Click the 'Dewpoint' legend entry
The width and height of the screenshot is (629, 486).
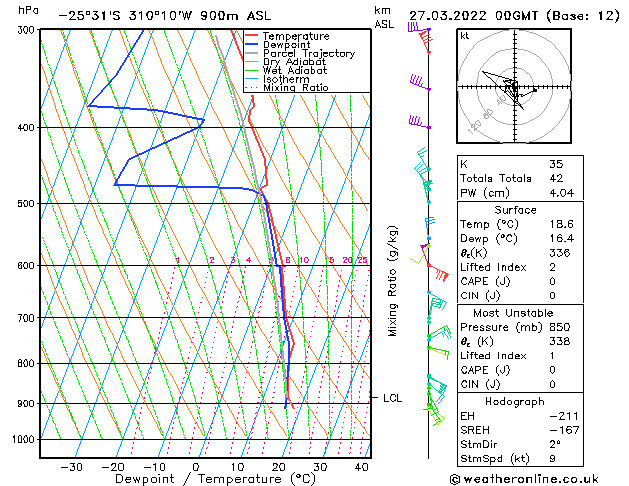[286, 45]
